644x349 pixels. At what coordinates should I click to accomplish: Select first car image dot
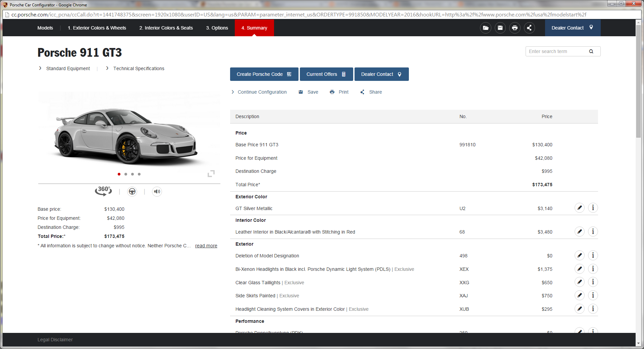[119, 174]
